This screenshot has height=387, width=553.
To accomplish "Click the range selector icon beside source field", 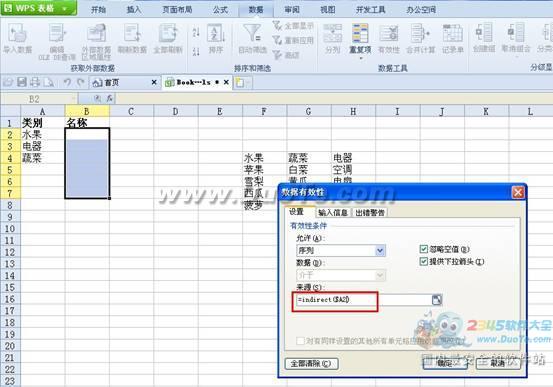I will (437, 300).
